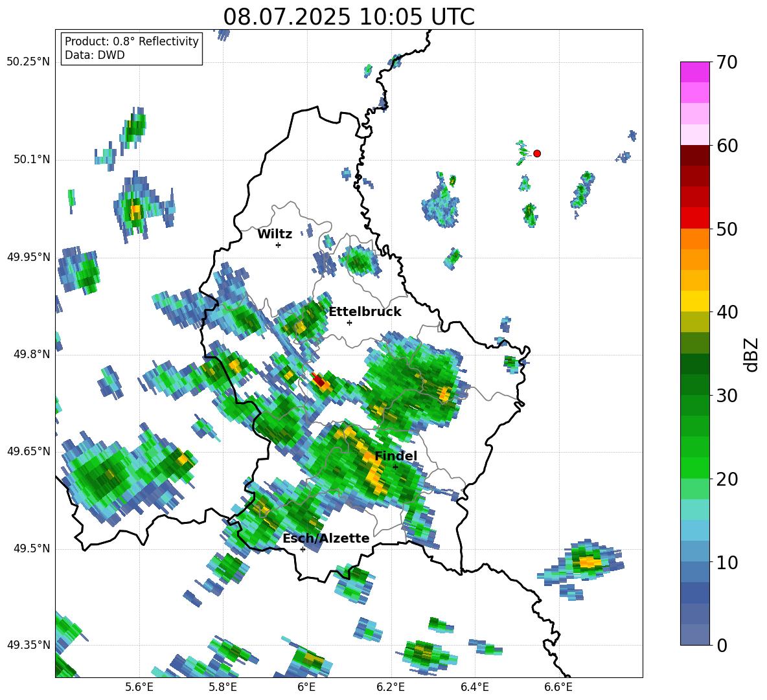Click the Esch/Alzette location cross marker

click(x=303, y=549)
